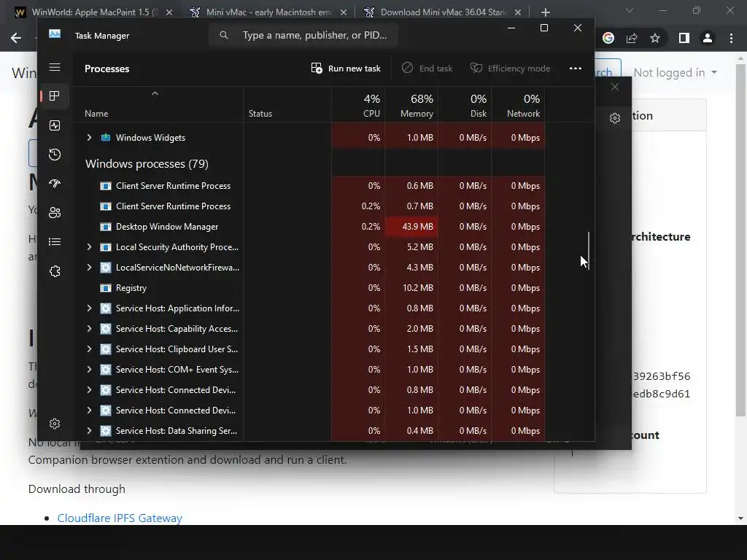
Task: Click the Google icon in the browser toolbar
Action: pyautogui.click(x=608, y=38)
